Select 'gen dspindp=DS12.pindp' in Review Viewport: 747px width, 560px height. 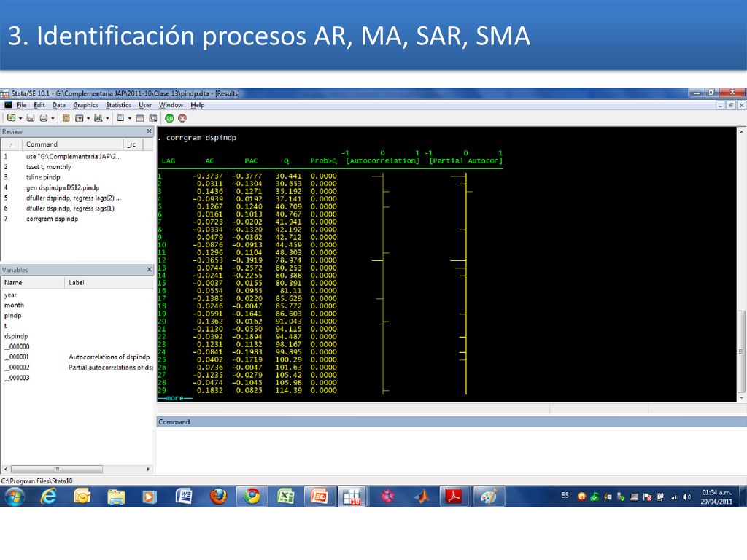63,187
